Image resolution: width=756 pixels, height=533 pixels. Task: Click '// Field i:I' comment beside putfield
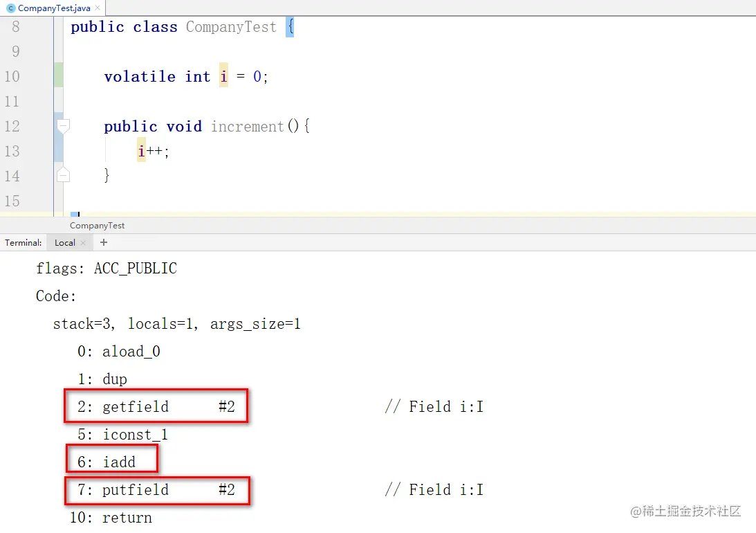434,489
